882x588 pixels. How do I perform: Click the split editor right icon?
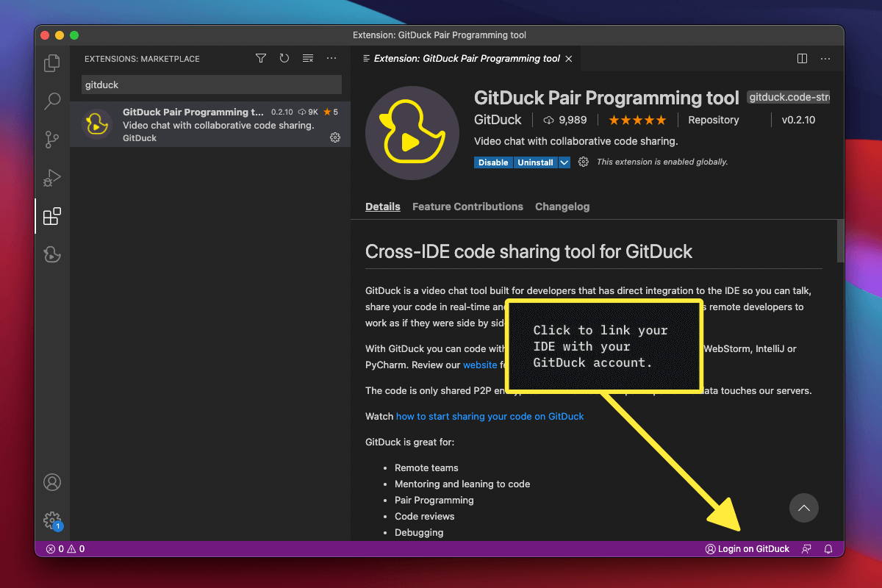(x=803, y=58)
